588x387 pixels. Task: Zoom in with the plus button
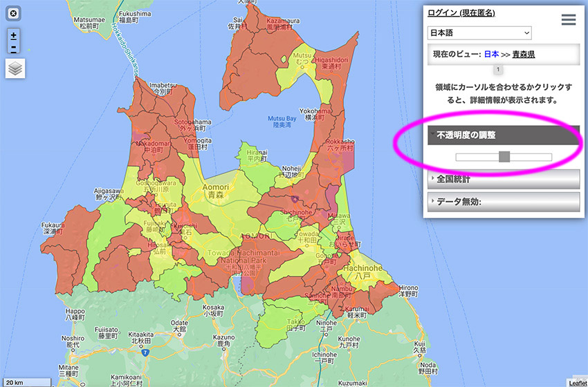pos(14,35)
